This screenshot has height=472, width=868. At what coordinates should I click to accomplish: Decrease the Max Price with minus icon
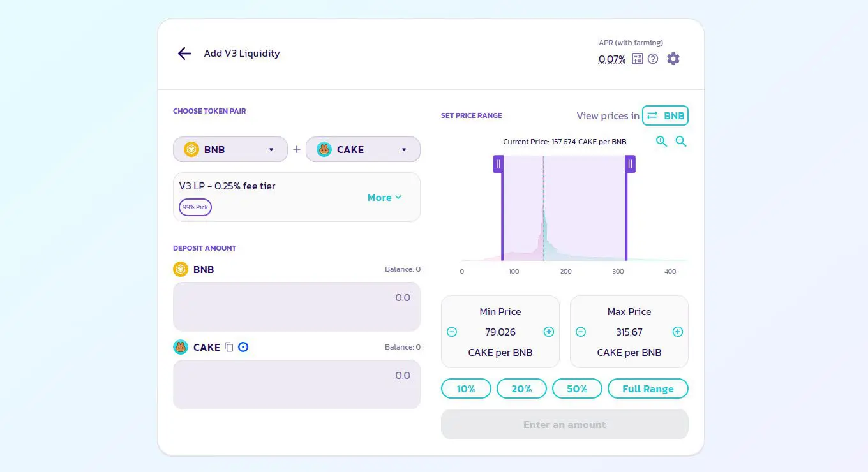pyautogui.click(x=581, y=332)
